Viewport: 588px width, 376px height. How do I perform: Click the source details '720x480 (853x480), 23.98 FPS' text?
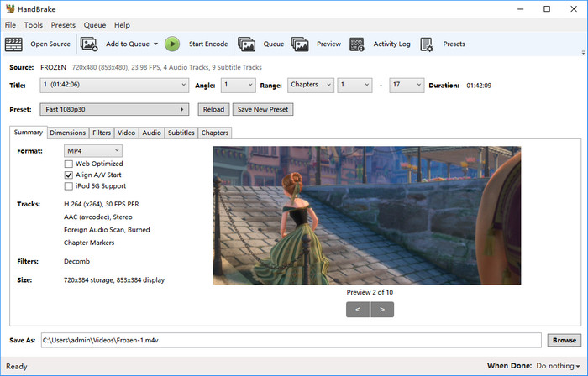115,67
